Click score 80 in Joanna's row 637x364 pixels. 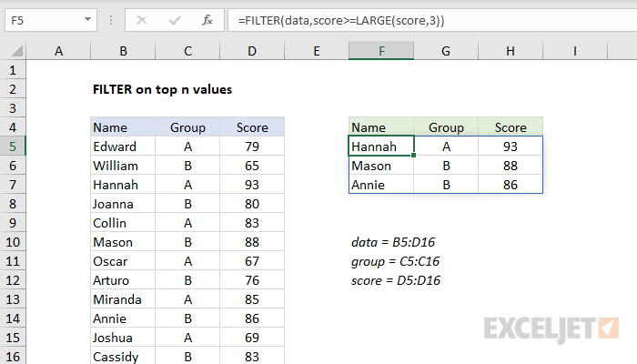(x=252, y=204)
